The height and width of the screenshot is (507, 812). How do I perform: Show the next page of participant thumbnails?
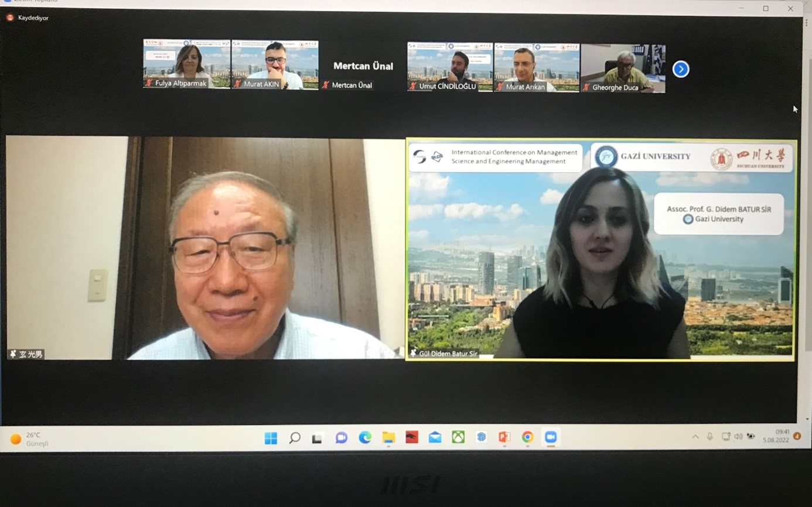pyautogui.click(x=680, y=69)
